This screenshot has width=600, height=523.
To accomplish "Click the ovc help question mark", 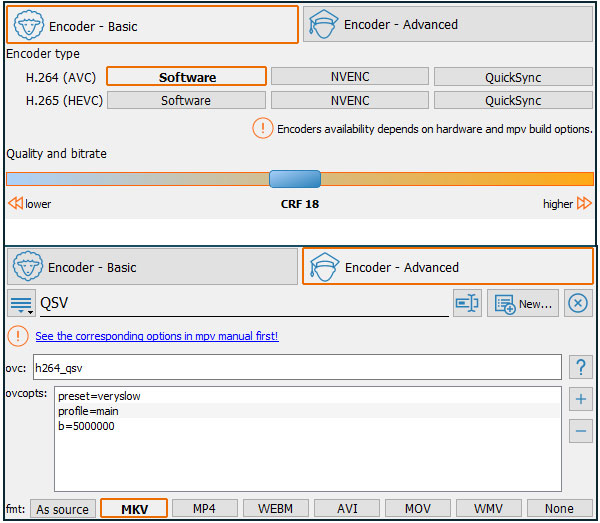I will click(581, 367).
